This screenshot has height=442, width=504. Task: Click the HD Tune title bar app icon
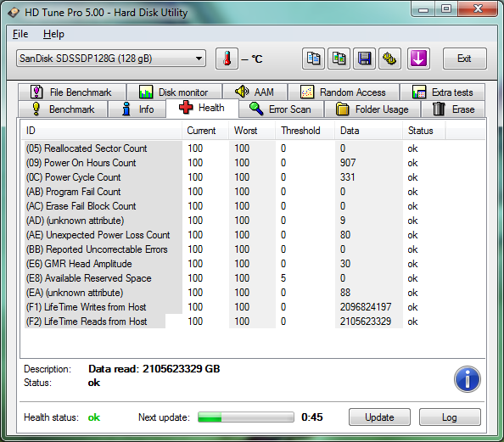pos(14,13)
